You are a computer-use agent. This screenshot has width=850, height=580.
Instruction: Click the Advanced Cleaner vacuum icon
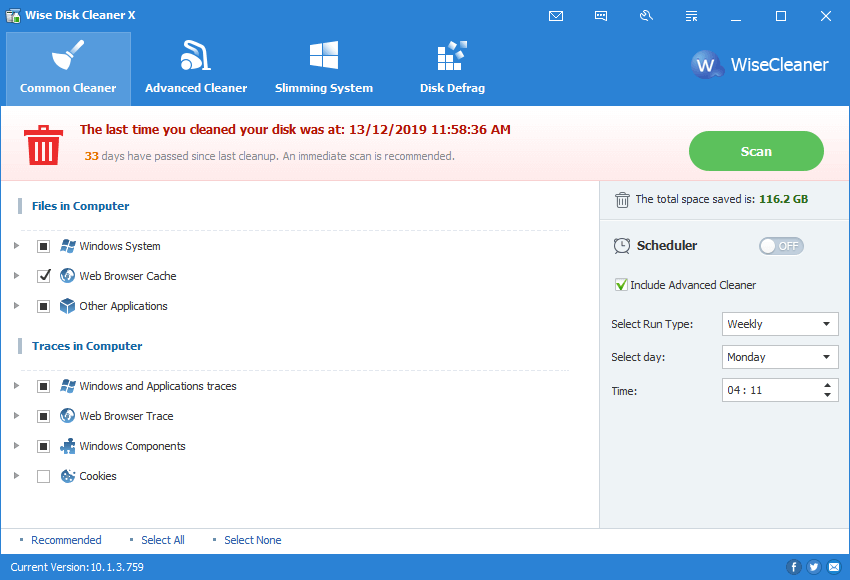click(x=196, y=55)
